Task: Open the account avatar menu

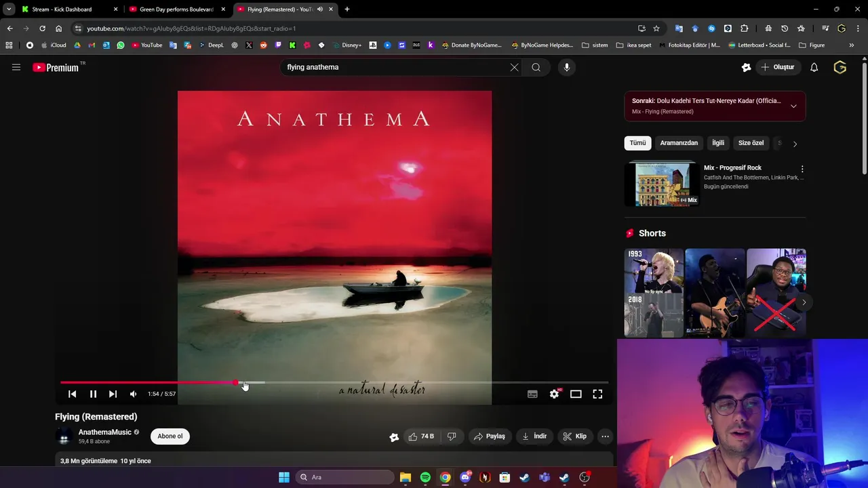Action: (840, 67)
